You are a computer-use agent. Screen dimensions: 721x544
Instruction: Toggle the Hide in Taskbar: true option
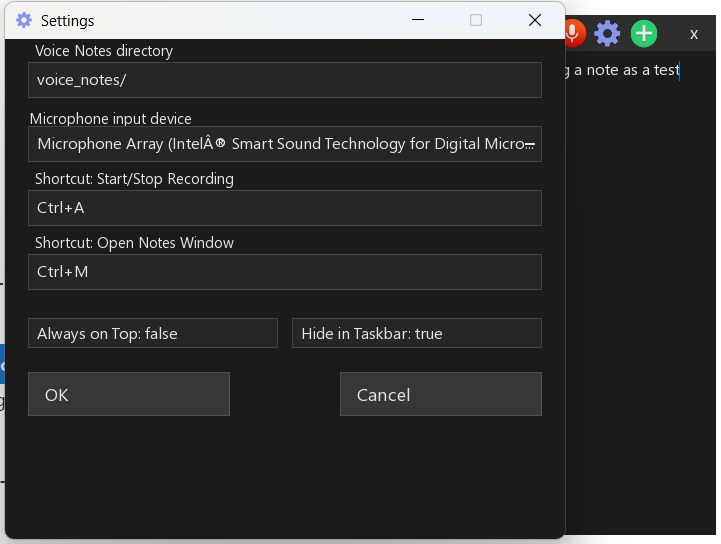click(x=417, y=333)
